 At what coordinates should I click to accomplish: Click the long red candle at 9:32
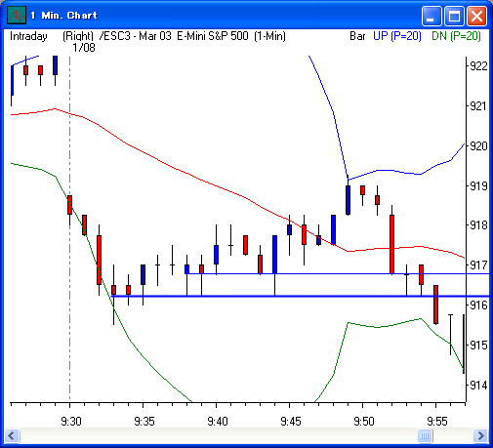pyautogui.click(x=99, y=260)
